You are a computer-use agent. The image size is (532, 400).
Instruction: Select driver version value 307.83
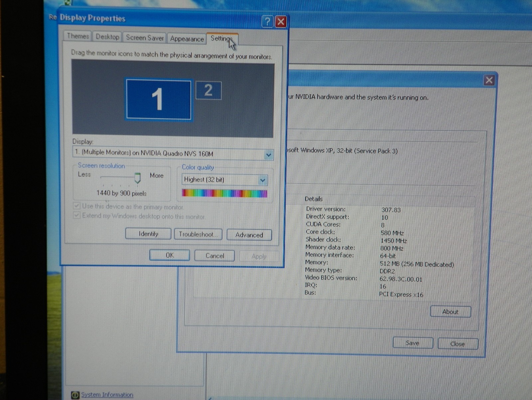(391, 210)
